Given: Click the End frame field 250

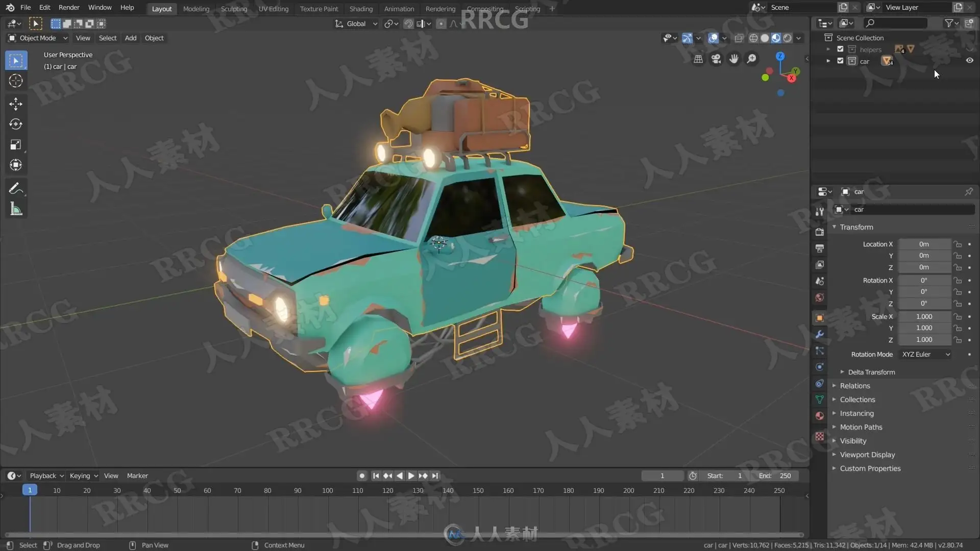Looking at the screenshot, I should pyautogui.click(x=776, y=476).
